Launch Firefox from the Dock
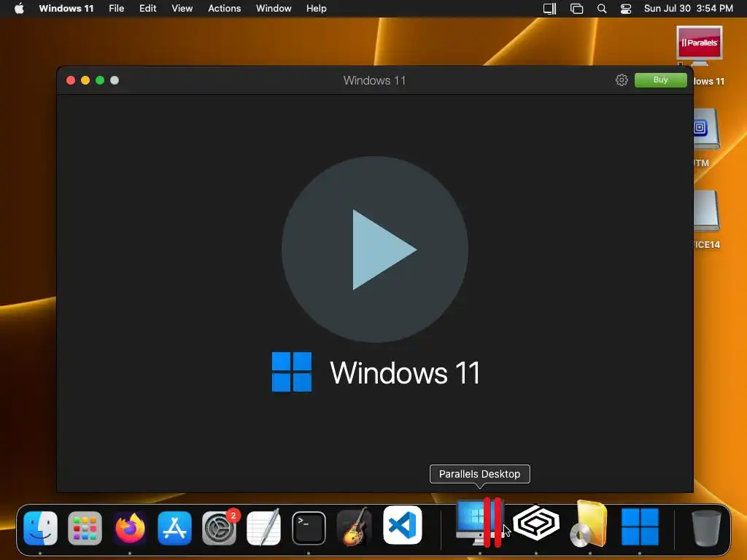This screenshot has width=747, height=560. (x=130, y=528)
